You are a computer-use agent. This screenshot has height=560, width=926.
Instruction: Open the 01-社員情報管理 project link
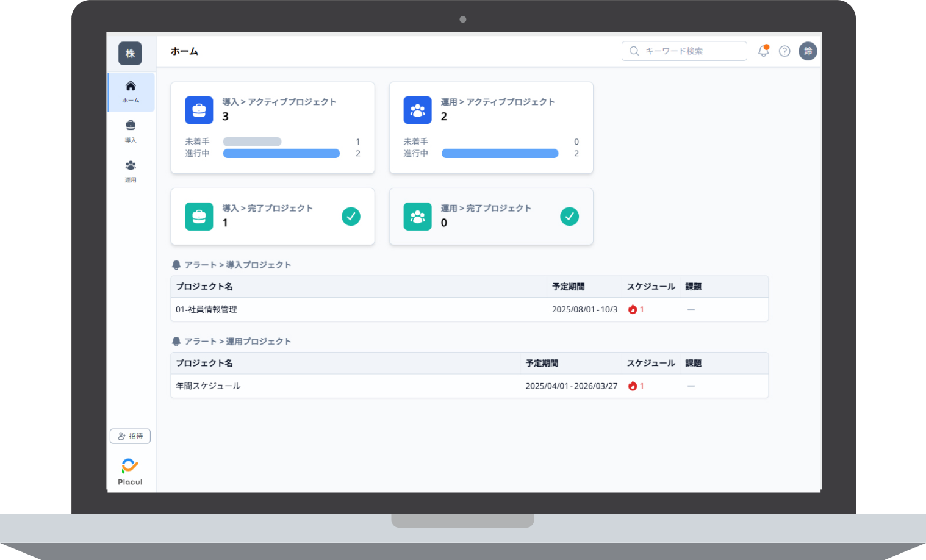206,309
